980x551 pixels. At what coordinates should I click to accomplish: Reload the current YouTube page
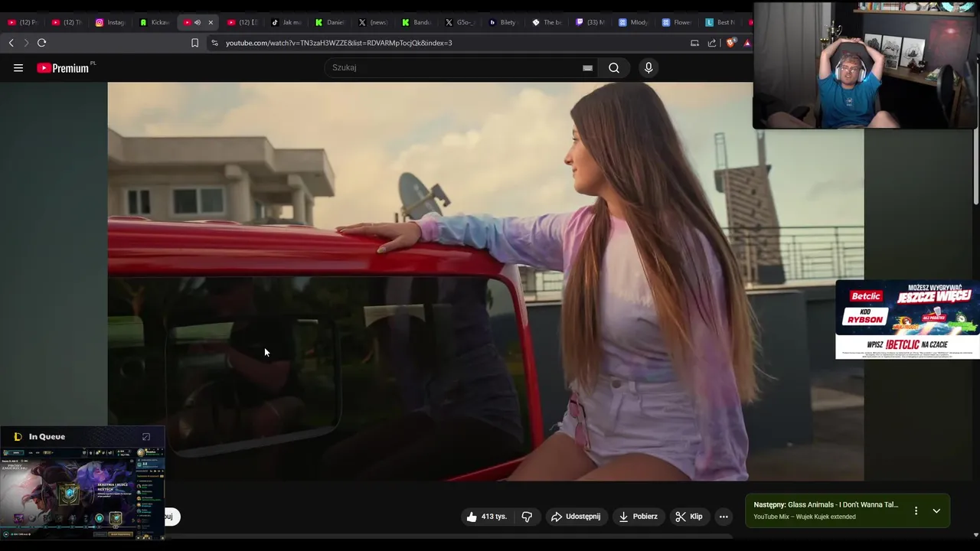(x=42, y=43)
